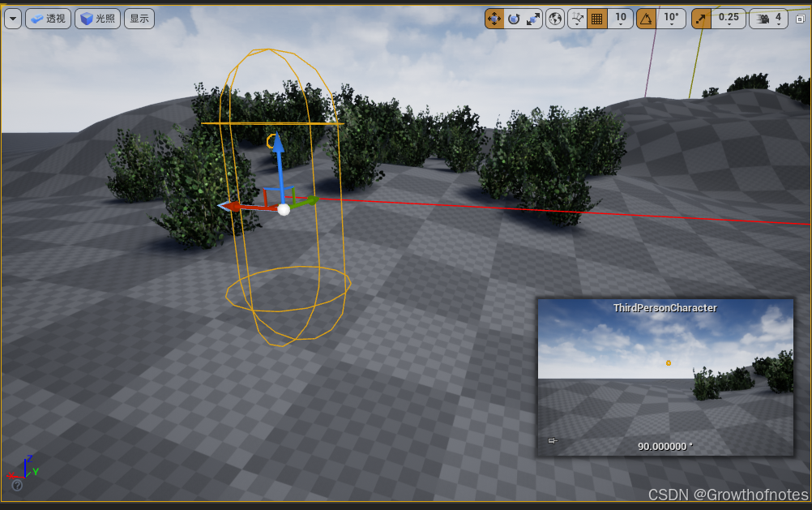The image size is (812, 510).
Task: Open the surface snapping options
Action: pos(577,19)
